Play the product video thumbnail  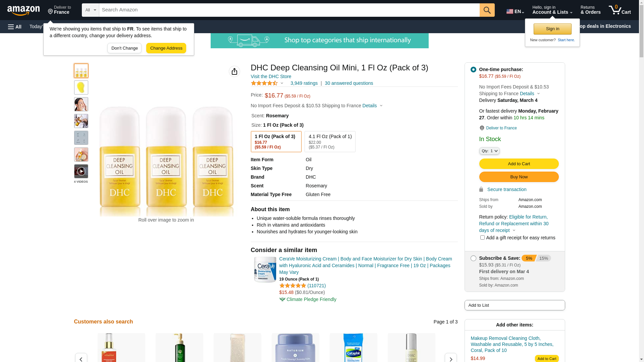click(x=81, y=171)
